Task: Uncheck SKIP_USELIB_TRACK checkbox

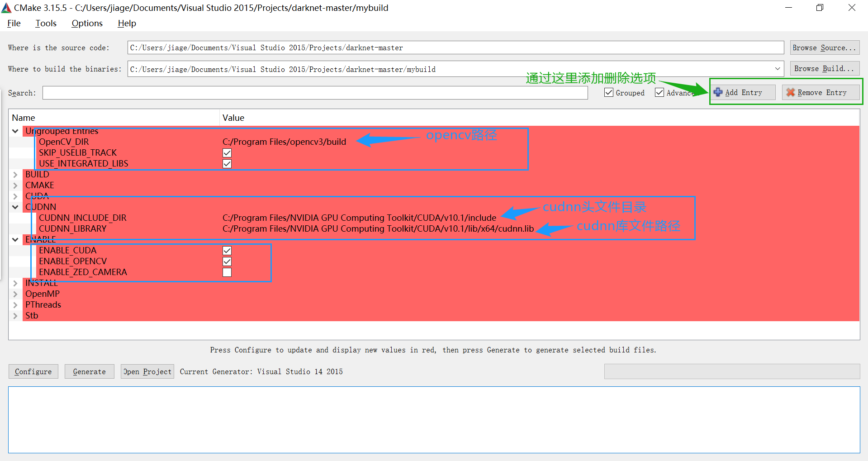Action: [x=227, y=153]
